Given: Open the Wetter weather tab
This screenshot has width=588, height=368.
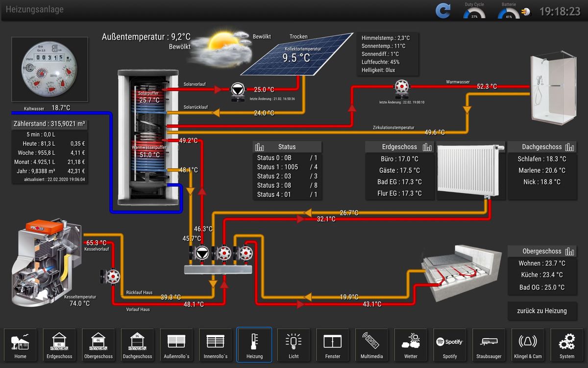Looking at the screenshot, I should (411, 345).
